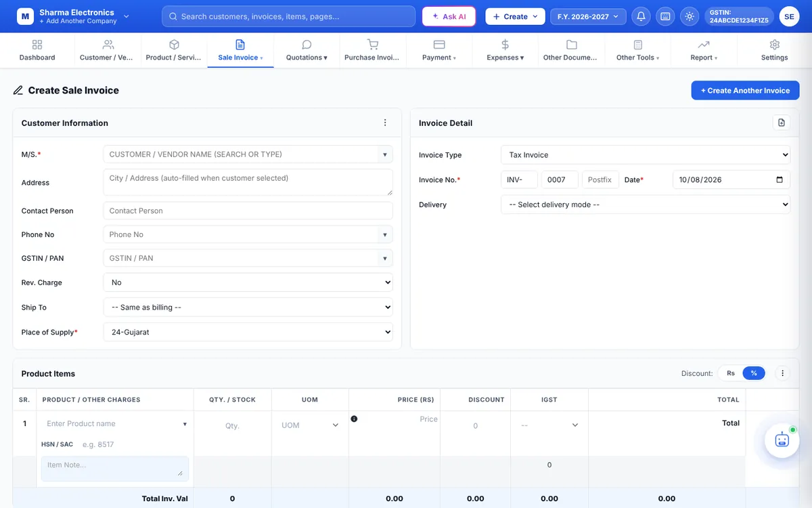812x508 pixels.
Task: Open the Create button menu
Action: pyautogui.click(x=515, y=16)
